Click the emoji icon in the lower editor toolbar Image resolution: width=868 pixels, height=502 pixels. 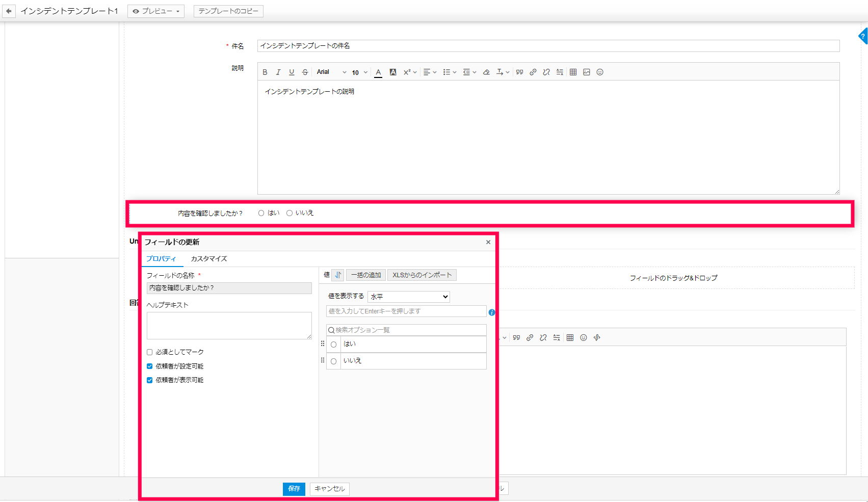584,338
